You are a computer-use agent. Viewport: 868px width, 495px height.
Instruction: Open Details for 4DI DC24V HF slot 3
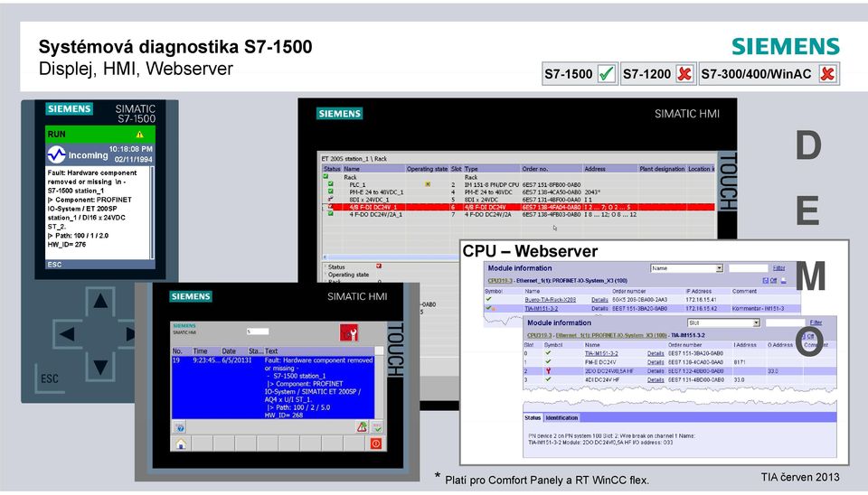point(656,380)
